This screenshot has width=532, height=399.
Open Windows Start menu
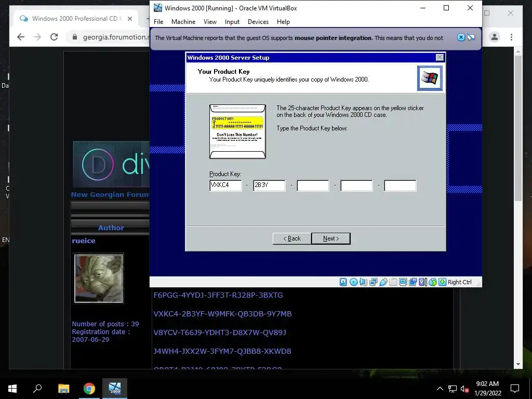12,389
